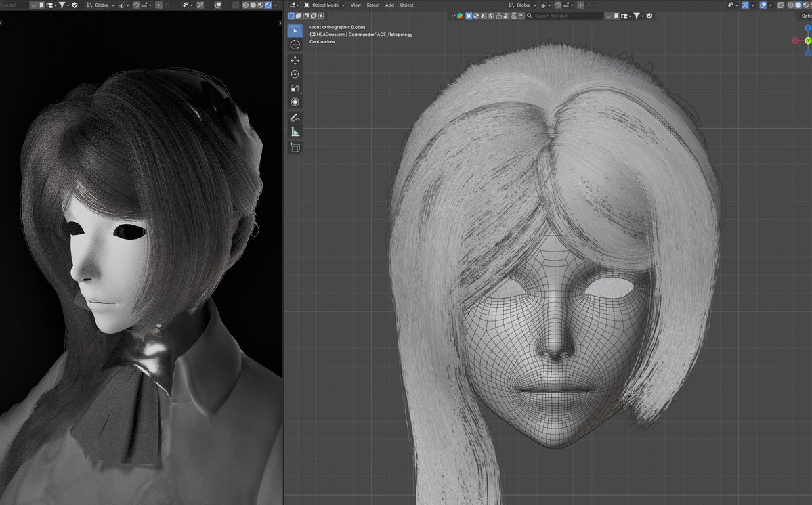Open Global transform orientation dropdown in right viewport
Viewport: 812px width, 505px height.
coord(523,5)
